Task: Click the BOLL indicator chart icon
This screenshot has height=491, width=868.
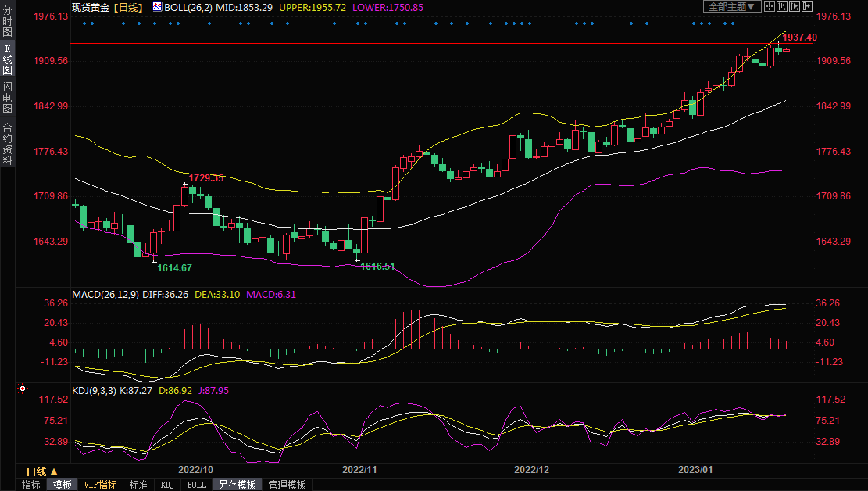Action: (x=157, y=6)
